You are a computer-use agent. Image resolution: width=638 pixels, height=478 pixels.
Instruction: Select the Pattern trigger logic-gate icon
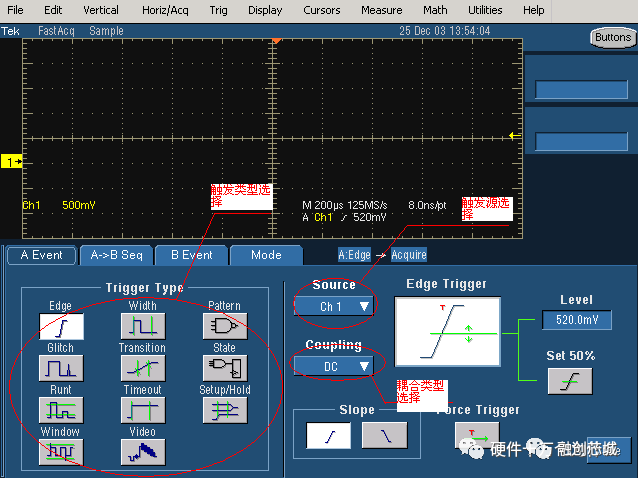click(x=225, y=326)
